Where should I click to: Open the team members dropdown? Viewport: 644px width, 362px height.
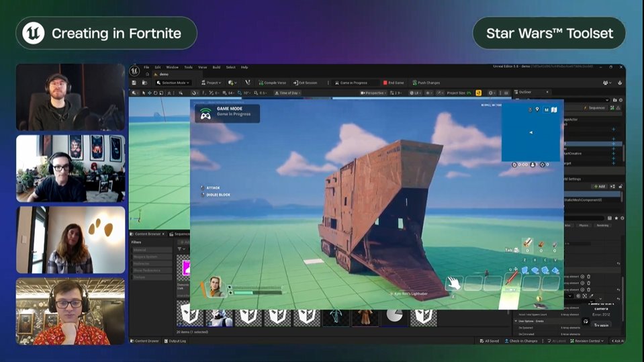pyautogui.click(x=606, y=83)
